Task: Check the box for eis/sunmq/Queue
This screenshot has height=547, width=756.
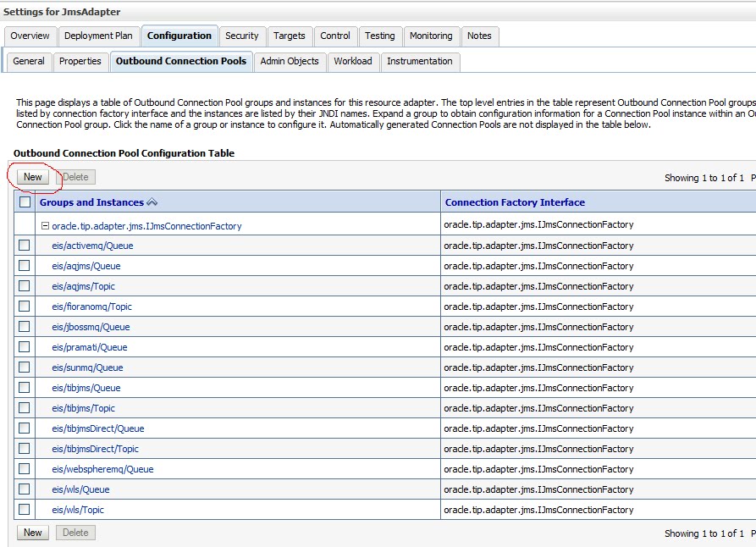Action: [x=24, y=367]
